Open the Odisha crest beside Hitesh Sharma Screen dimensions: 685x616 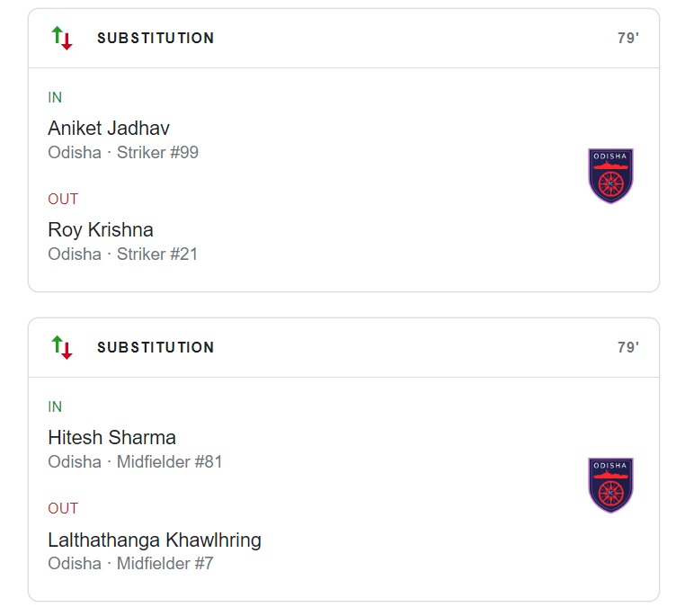pos(610,486)
